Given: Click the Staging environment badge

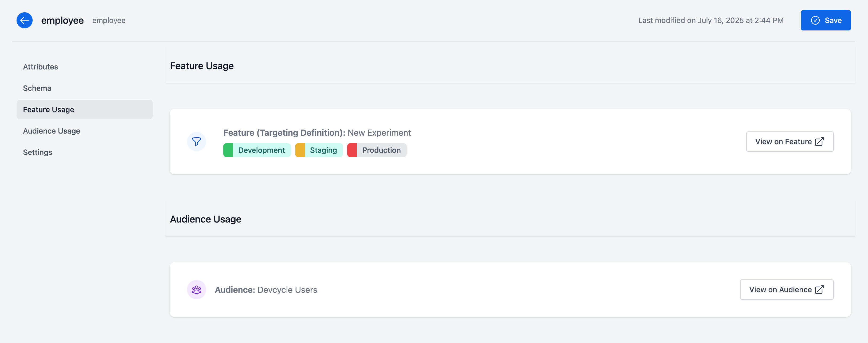Looking at the screenshot, I should coord(319,150).
